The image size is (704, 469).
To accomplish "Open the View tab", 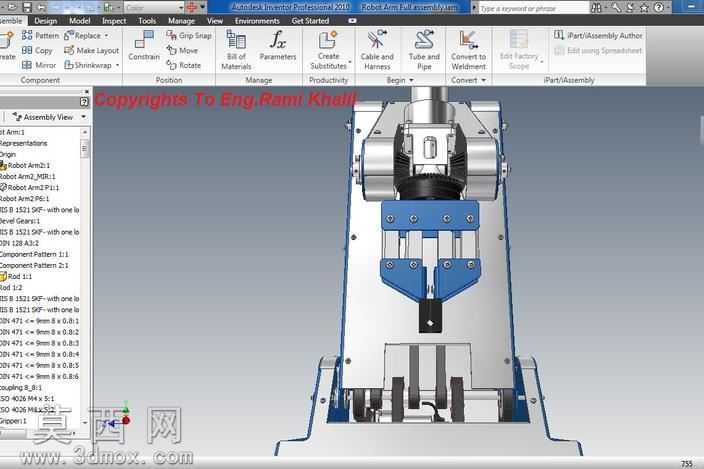I will coord(215,21).
